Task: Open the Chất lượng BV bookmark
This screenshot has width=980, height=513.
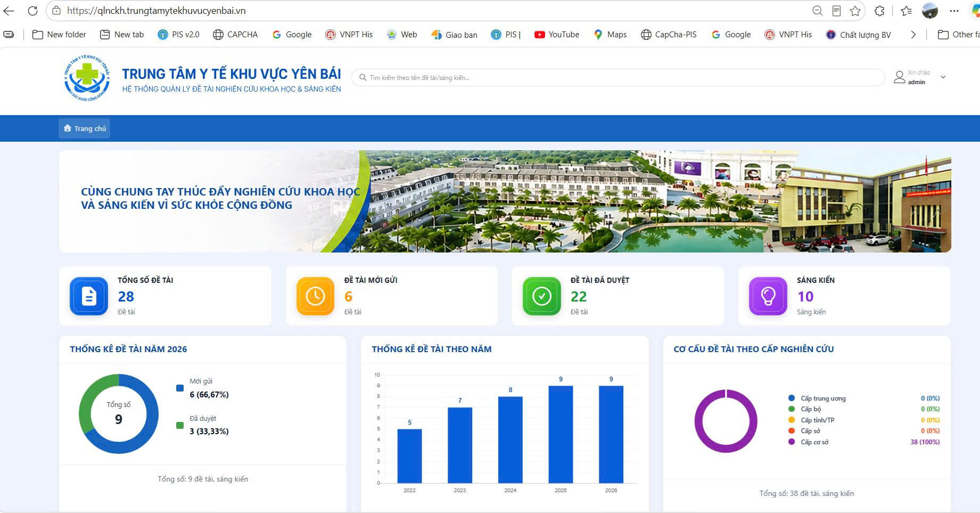Action: click(858, 35)
